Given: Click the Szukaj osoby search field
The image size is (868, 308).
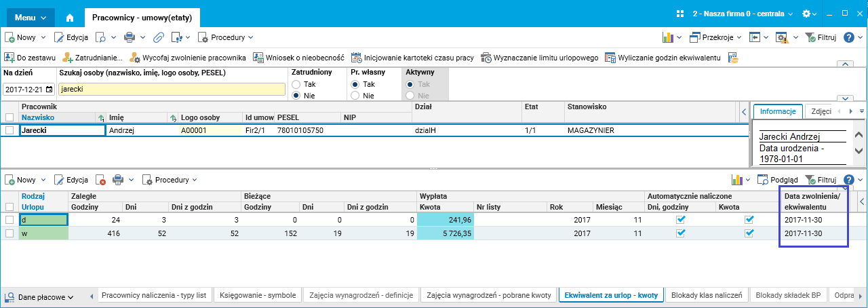Looking at the screenshot, I should coord(172,89).
